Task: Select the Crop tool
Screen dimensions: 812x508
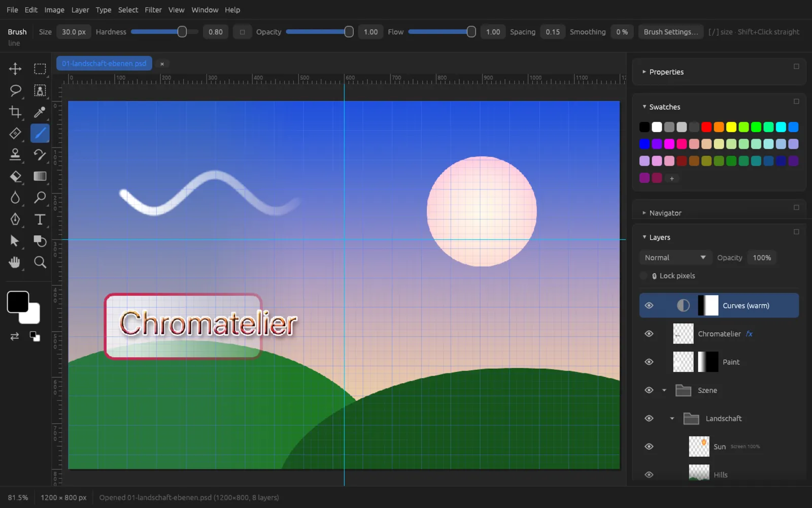Action: 15,112
